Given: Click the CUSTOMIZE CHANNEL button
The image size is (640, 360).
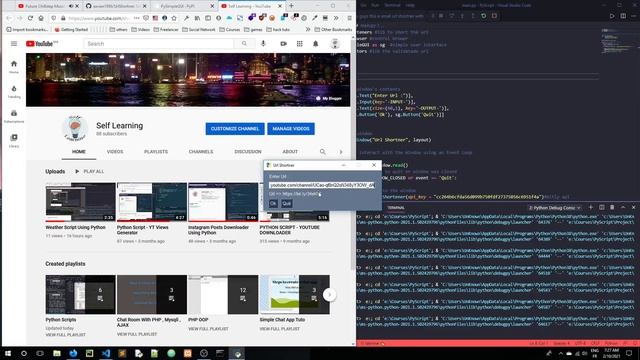Looking at the screenshot, I should pos(235,129).
